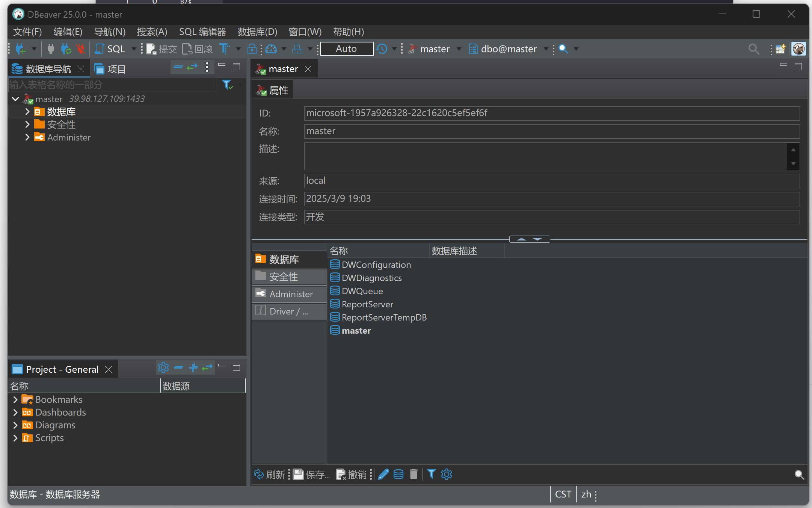The width and height of the screenshot is (812, 508).
Task: Toggle link with editor in database navigator
Action: coord(192,67)
